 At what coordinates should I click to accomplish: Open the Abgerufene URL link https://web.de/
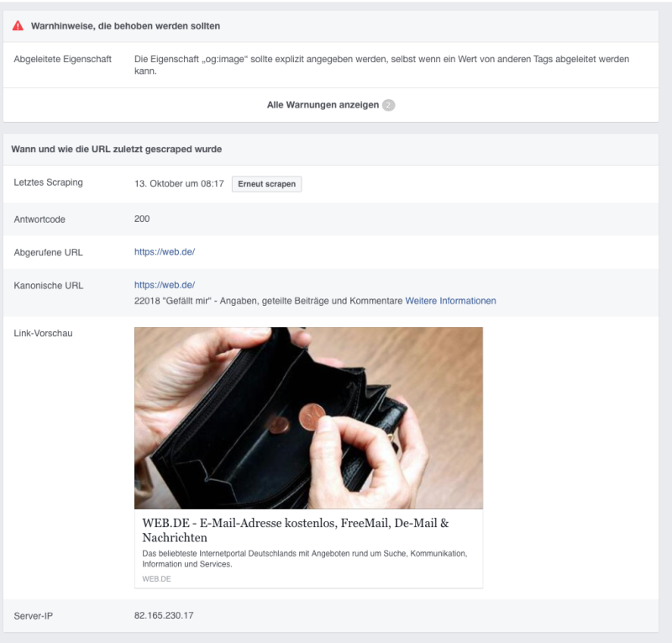[165, 252]
